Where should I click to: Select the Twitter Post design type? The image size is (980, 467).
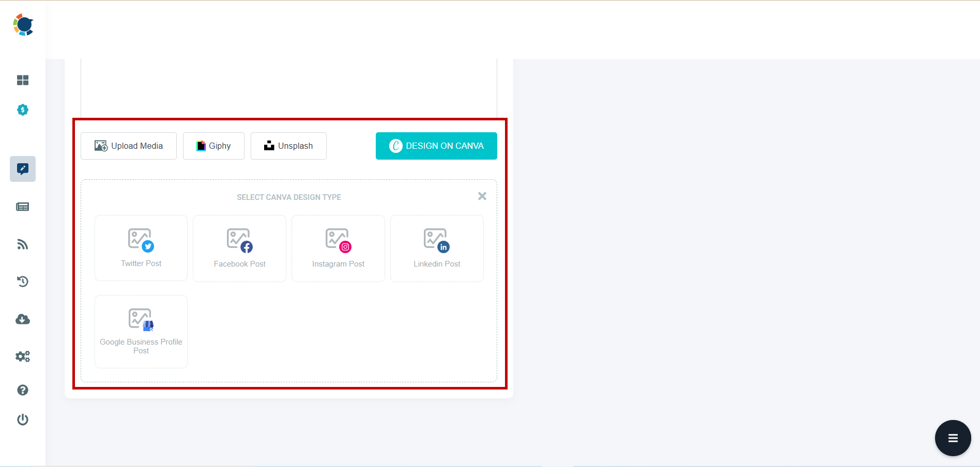click(141, 248)
